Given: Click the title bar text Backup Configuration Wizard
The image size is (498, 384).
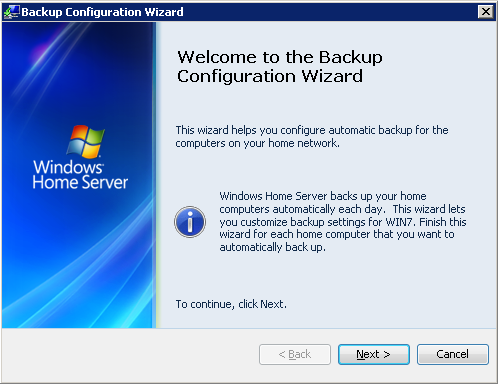Looking at the screenshot, I should (x=102, y=12).
